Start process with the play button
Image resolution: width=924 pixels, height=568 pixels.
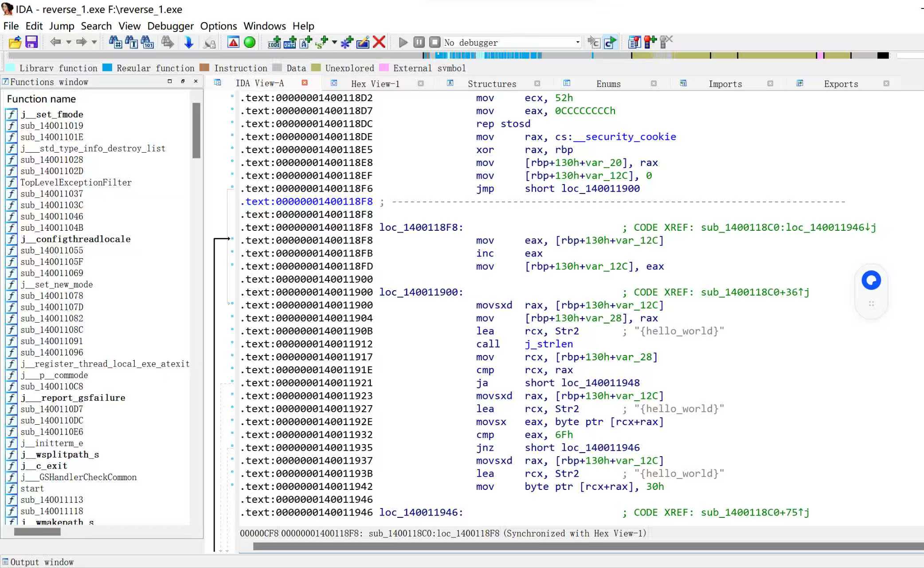pyautogui.click(x=403, y=42)
